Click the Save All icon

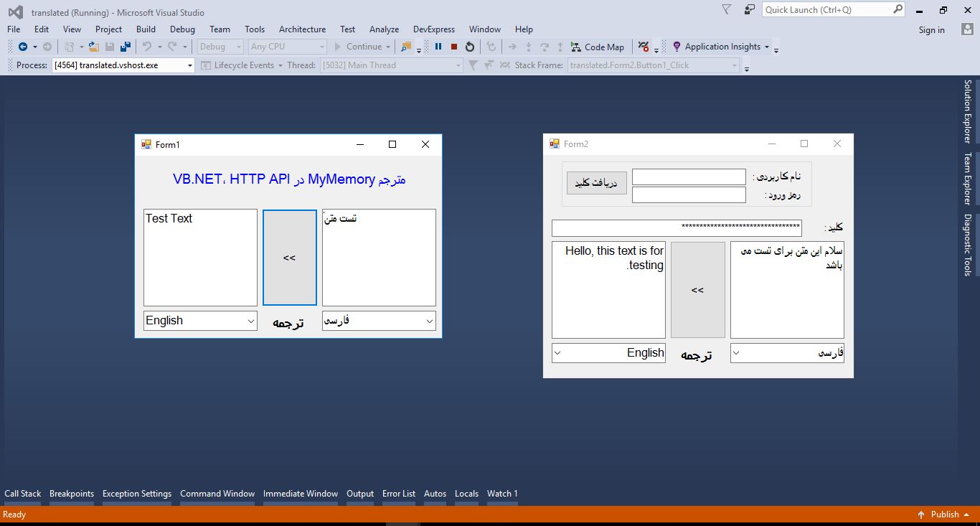click(126, 46)
